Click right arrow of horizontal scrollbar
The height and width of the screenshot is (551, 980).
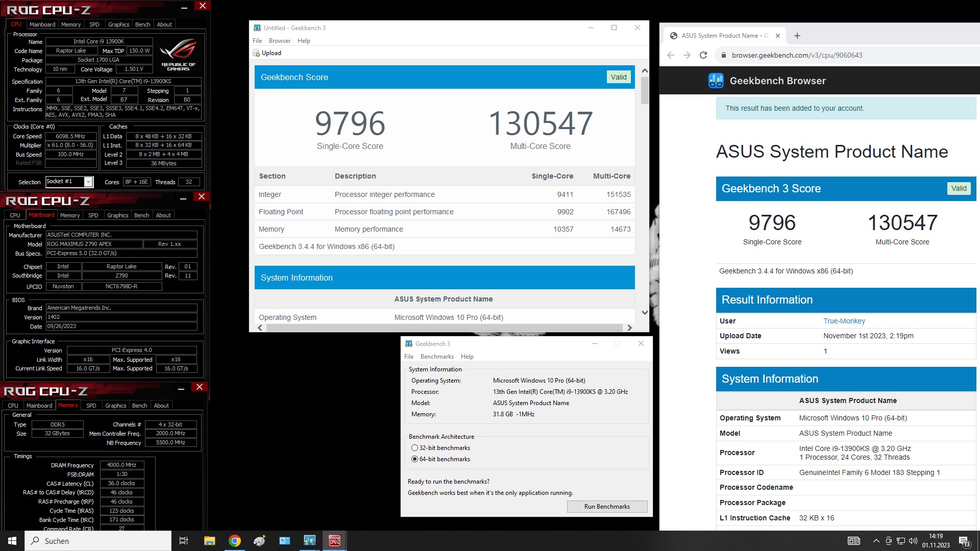tap(629, 328)
